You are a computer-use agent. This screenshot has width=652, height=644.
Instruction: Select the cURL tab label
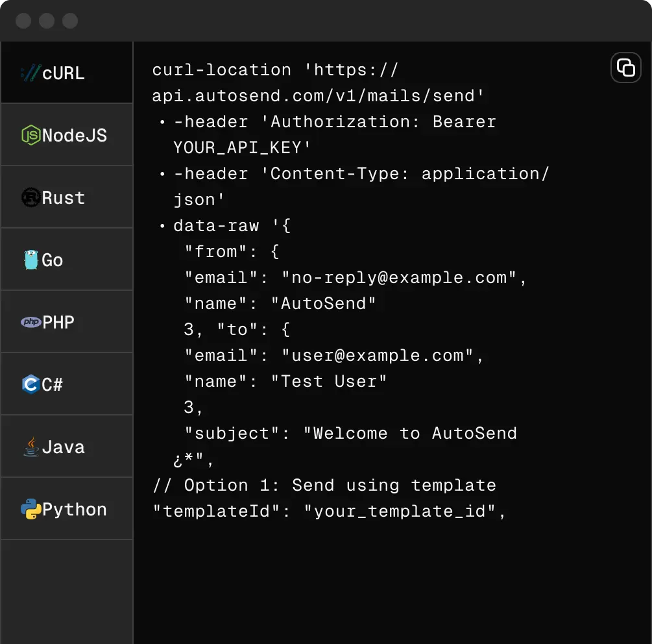pos(64,73)
